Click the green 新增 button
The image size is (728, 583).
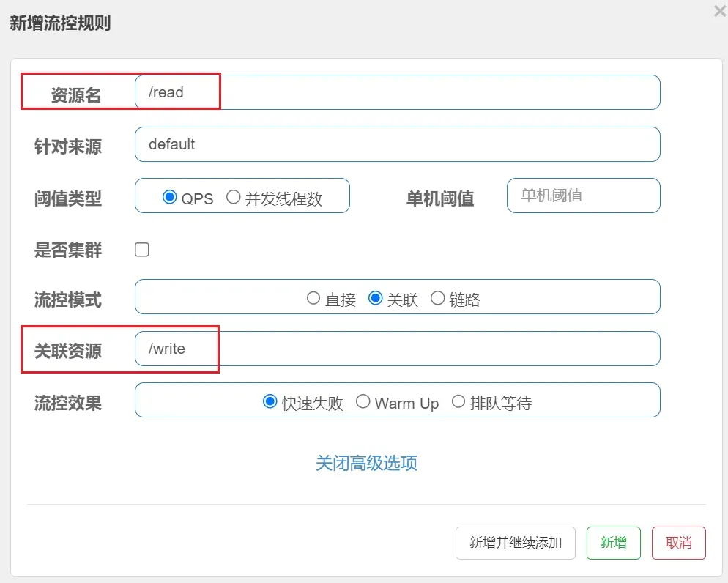[x=613, y=543]
